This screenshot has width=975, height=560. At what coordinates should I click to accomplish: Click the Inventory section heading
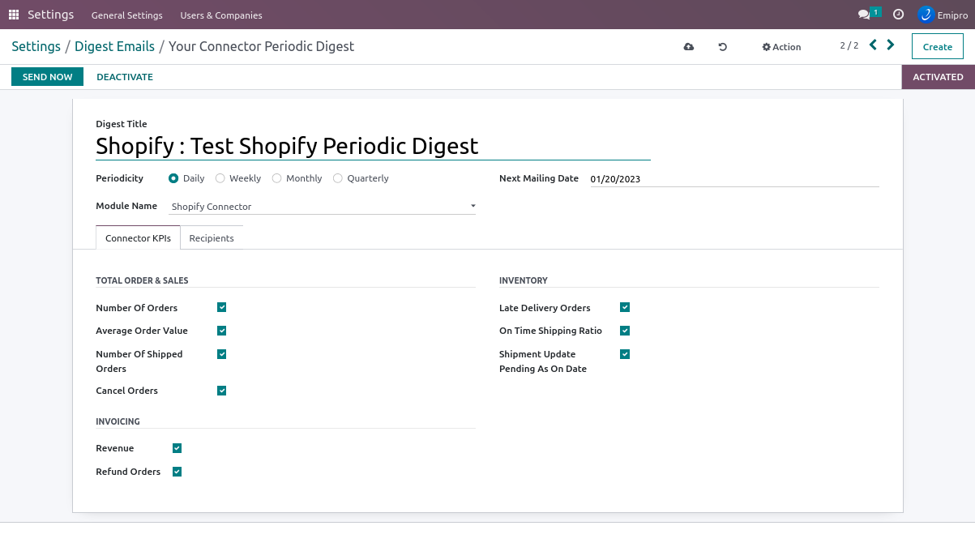pos(524,280)
